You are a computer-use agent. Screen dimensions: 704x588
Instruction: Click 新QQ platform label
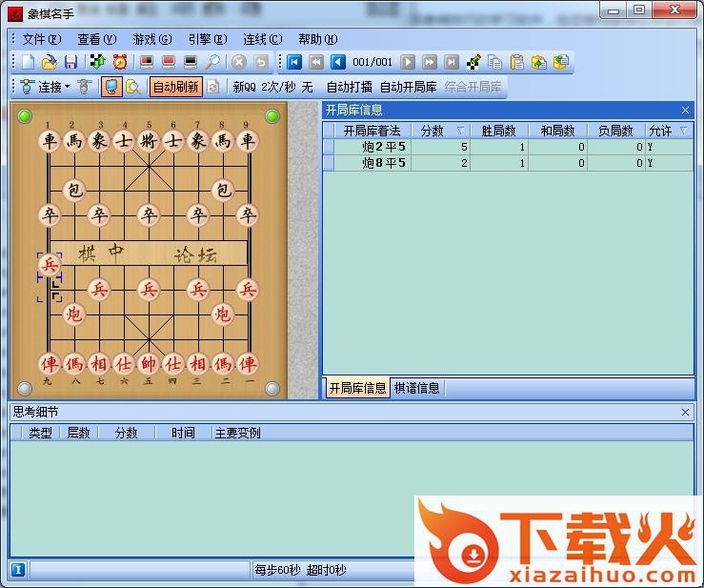pyautogui.click(x=244, y=87)
